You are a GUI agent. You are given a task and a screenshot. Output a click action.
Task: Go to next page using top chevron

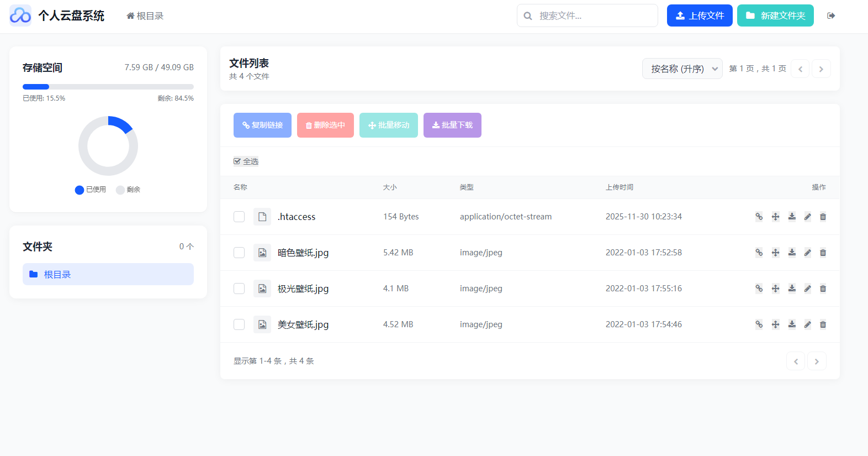821,69
